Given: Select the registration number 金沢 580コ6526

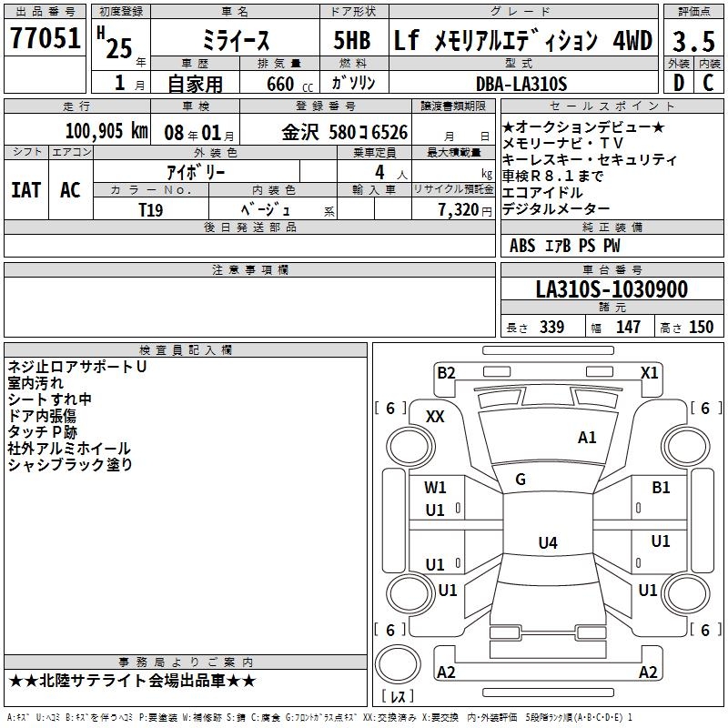Looking at the screenshot, I should [345, 132].
